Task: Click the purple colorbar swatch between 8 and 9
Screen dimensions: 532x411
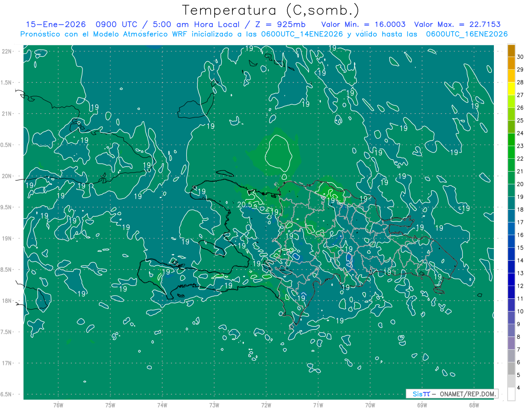Action: pyautogui.click(x=511, y=330)
